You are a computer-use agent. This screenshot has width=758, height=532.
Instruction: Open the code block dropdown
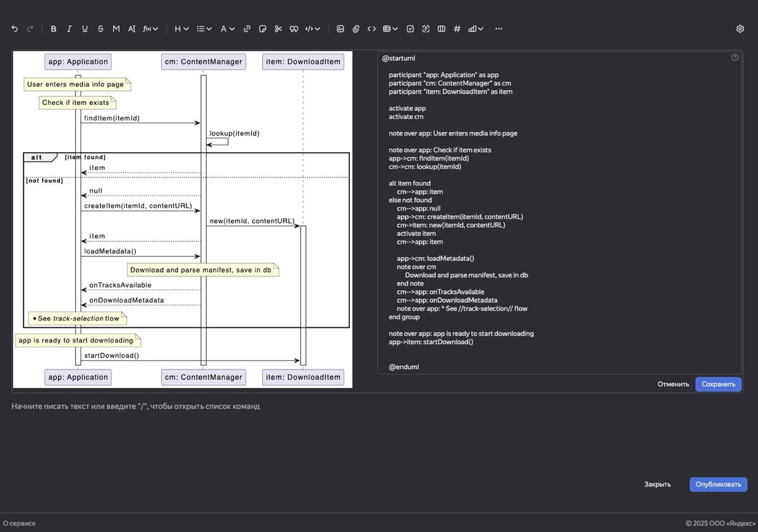[313, 28]
